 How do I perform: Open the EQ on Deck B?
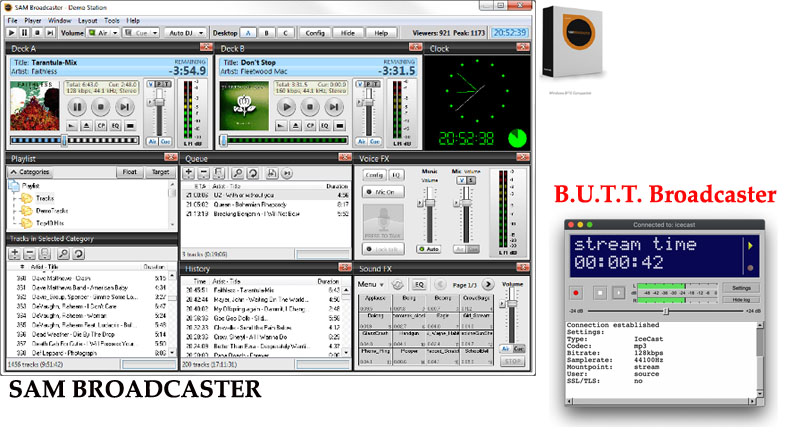pos(325,126)
